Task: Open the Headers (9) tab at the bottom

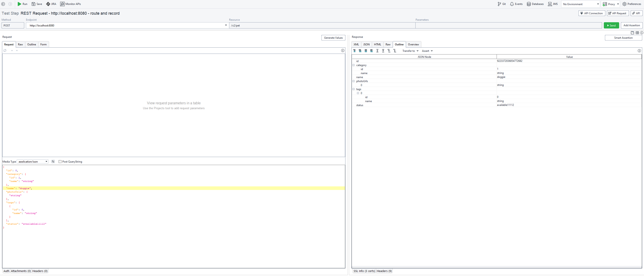Action: [x=384, y=271]
